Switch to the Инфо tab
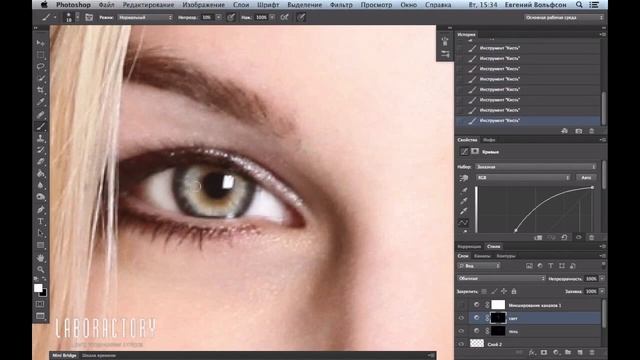Image resolution: width=640 pixels, height=360 pixels. coord(489,140)
